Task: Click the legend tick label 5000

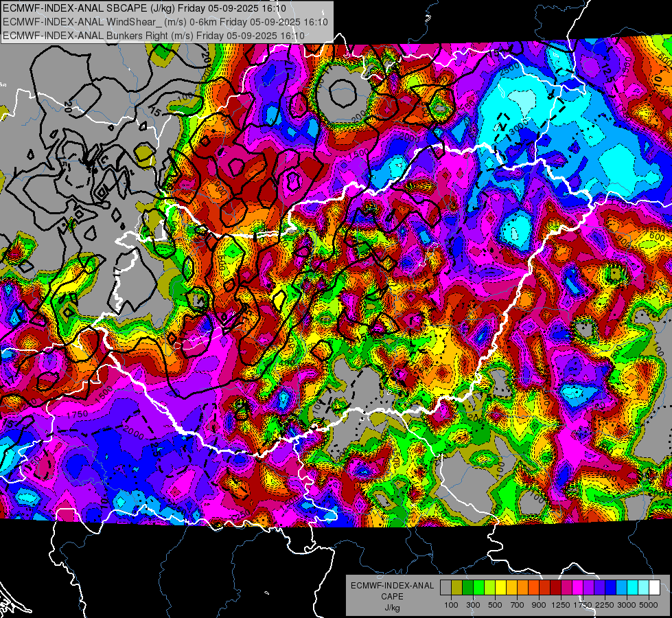Action: tap(649, 605)
